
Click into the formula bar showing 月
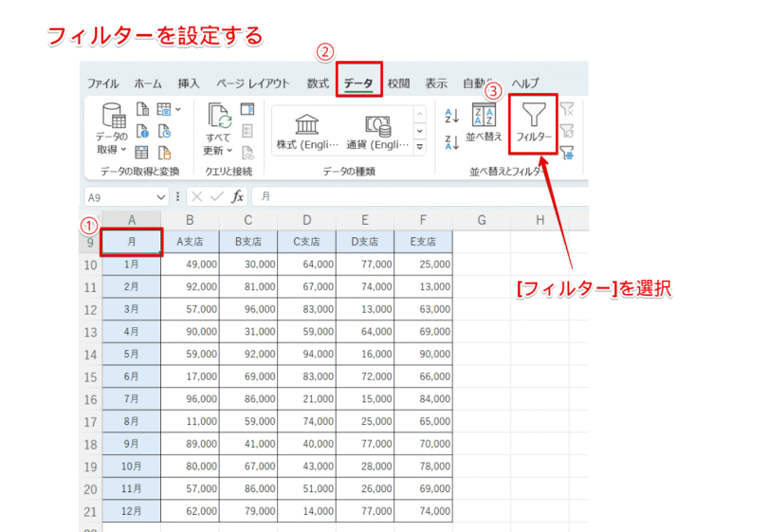pos(420,196)
